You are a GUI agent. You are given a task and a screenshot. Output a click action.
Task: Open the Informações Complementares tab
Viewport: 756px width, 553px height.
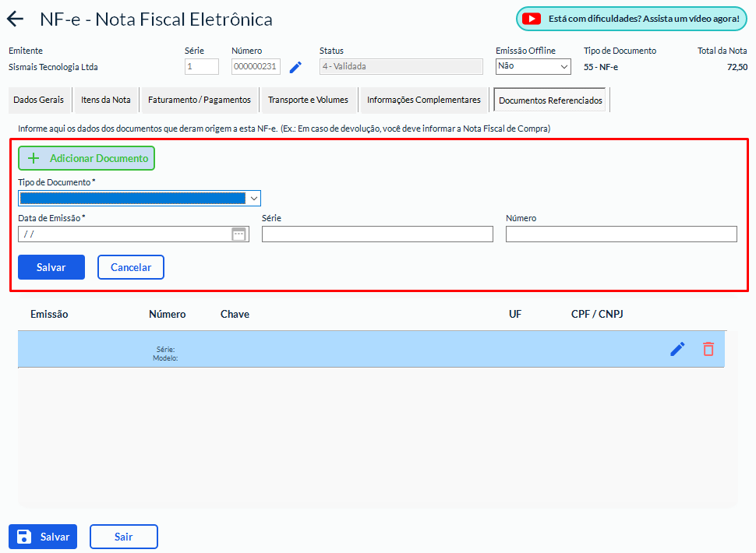tap(424, 100)
